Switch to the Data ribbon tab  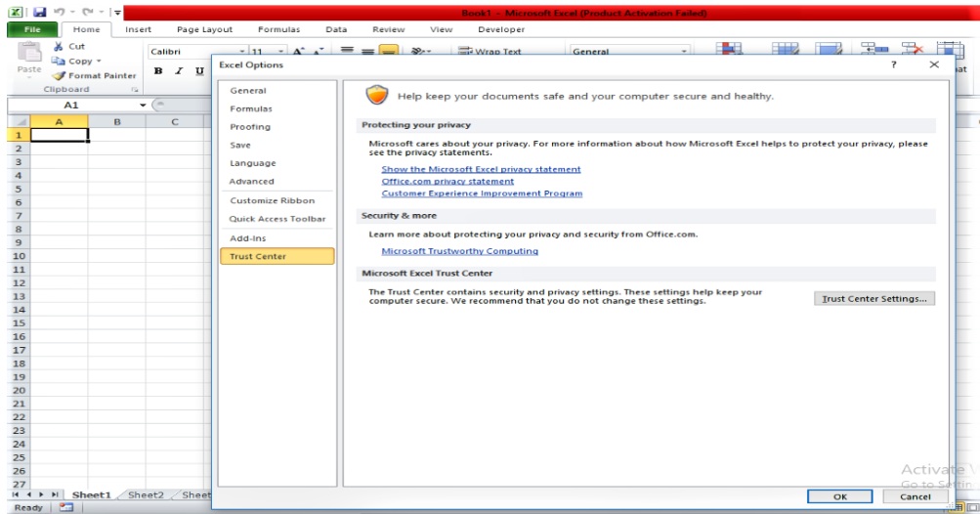[x=336, y=29]
